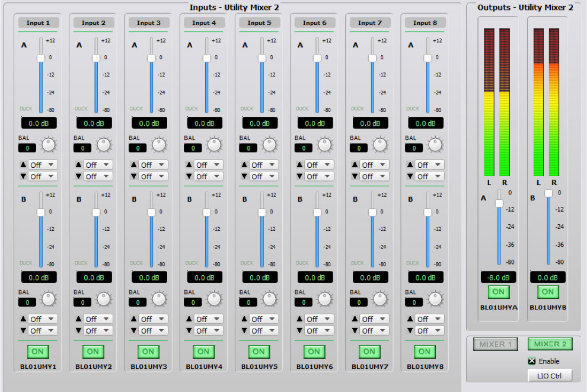Click down-arrow icon in Input 3 channel B
This screenshot has width=587, height=392.
coord(133,331)
